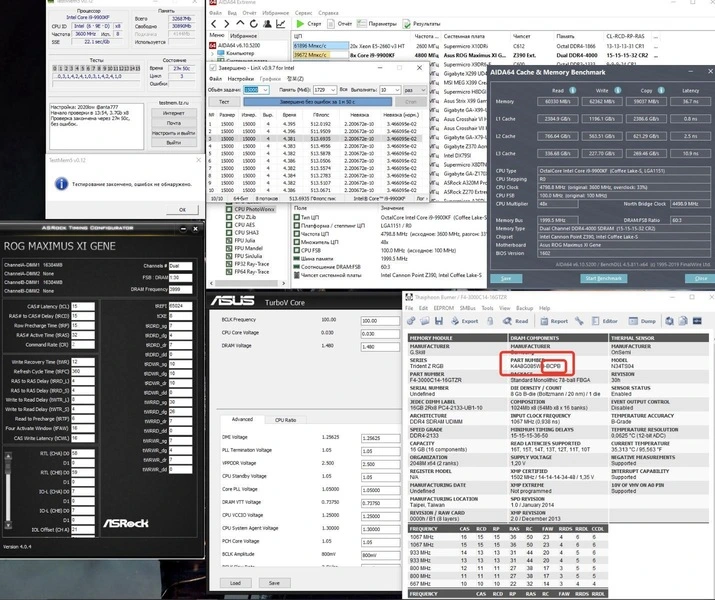Viewport: 715px width, 600px height.
Task: Open Channels # dropdown in Timing Configurator
Action: pos(181,265)
